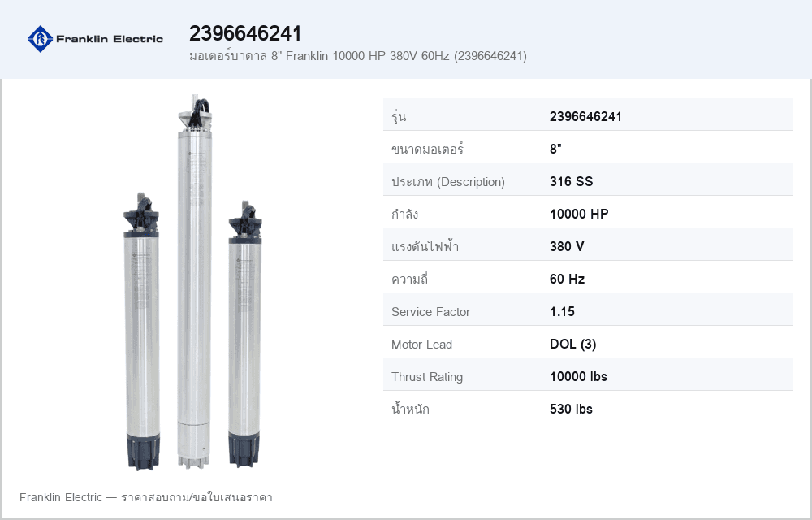
Task: Select the product heading 2396646241
Action: (x=245, y=33)
